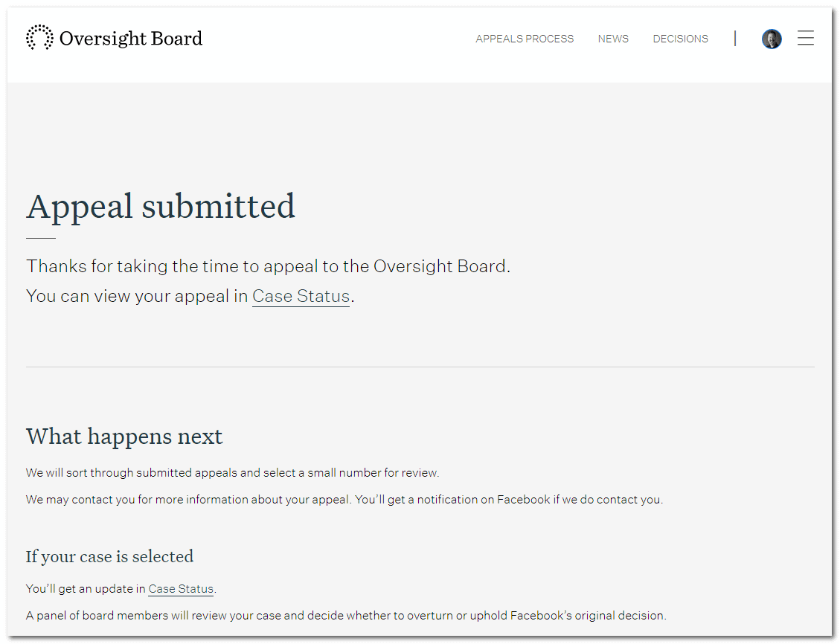The image size is (840, 644).
Task: Select NEWS in the top navigation
Action: [x=613, y=38]
